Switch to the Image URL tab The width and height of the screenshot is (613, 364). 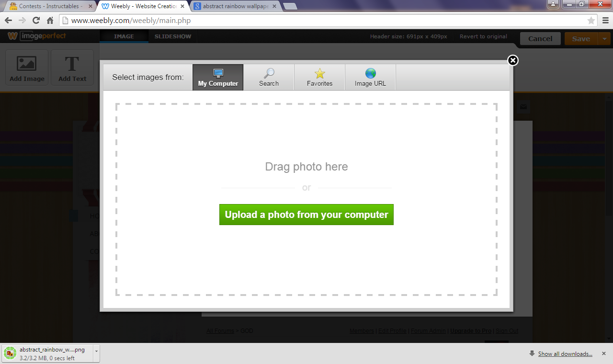[x=370, y=78]
